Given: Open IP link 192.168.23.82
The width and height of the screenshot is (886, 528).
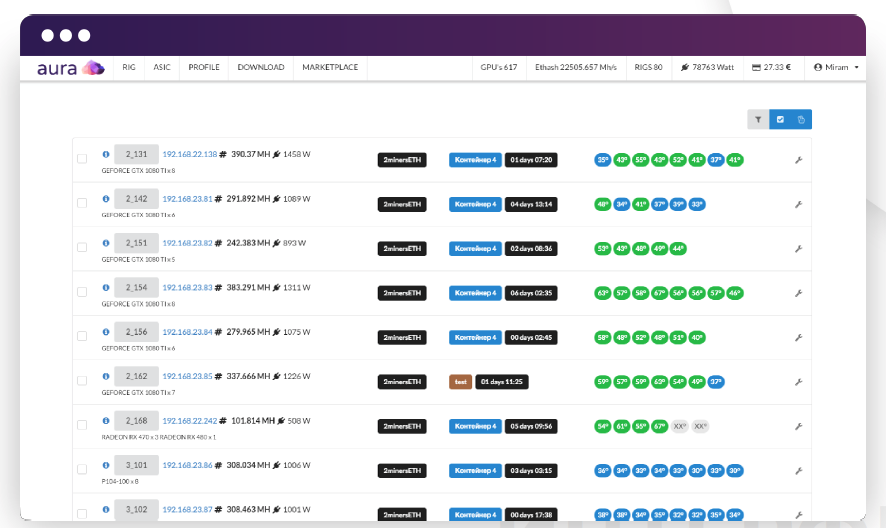Looking at the screenshot, I should pos(188,243).
